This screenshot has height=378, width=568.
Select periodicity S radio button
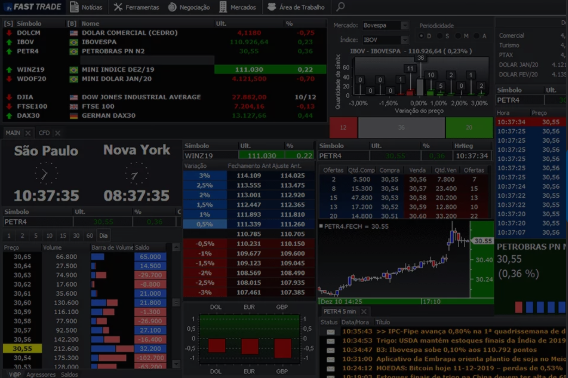click(439, 36)
